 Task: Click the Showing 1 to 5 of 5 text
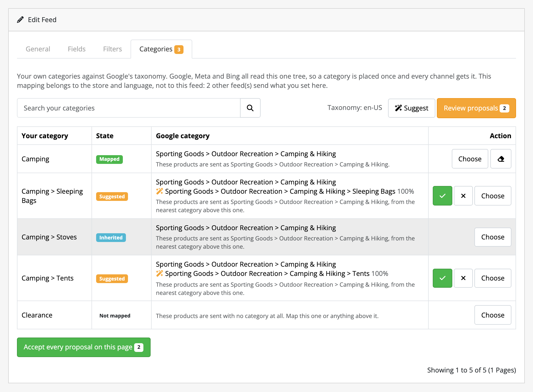point(471,370)
